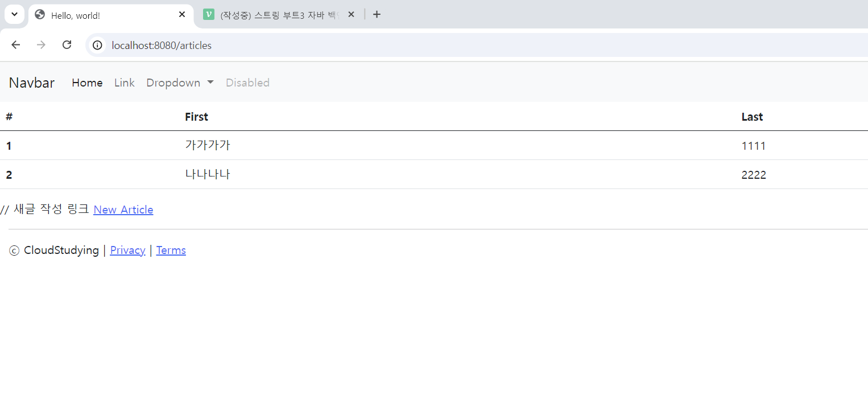
Task: Switch to the 스트링 부트3 자바 tab
Action: pyautogui.click(x=279, y=15)
